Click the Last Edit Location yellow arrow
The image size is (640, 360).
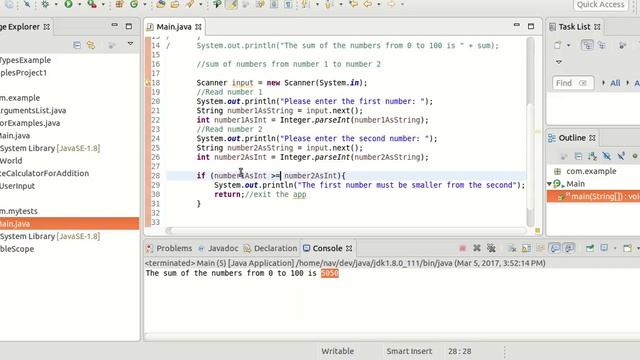(353, 4)
